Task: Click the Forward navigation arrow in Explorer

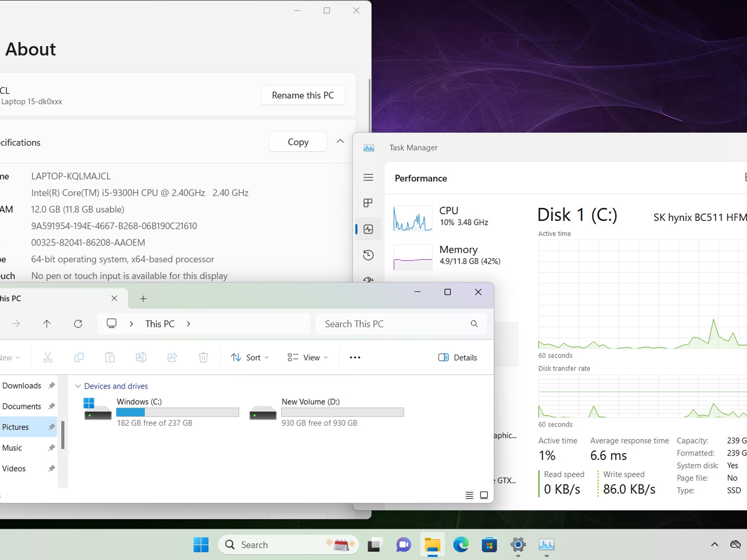Action: coord(16,324)
